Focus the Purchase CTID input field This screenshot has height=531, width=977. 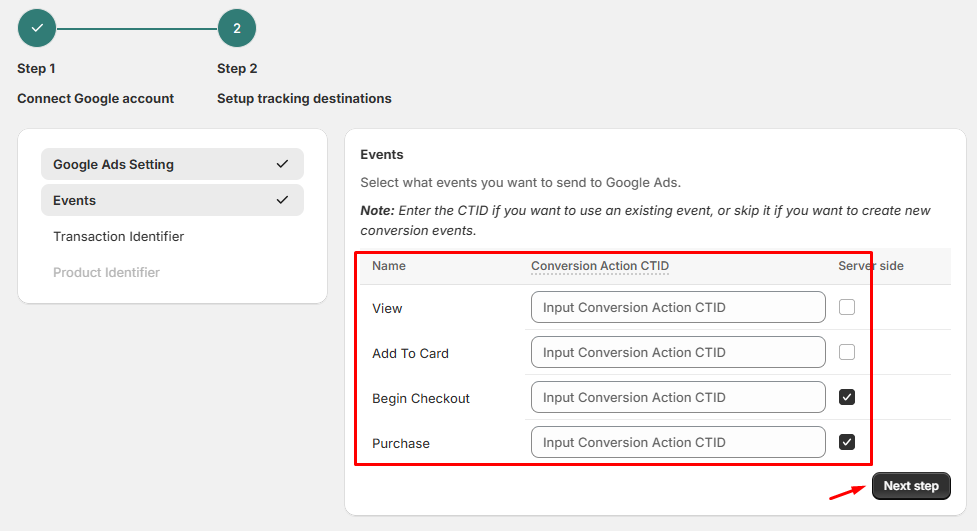pyautogui.click(x=678, y=442)
